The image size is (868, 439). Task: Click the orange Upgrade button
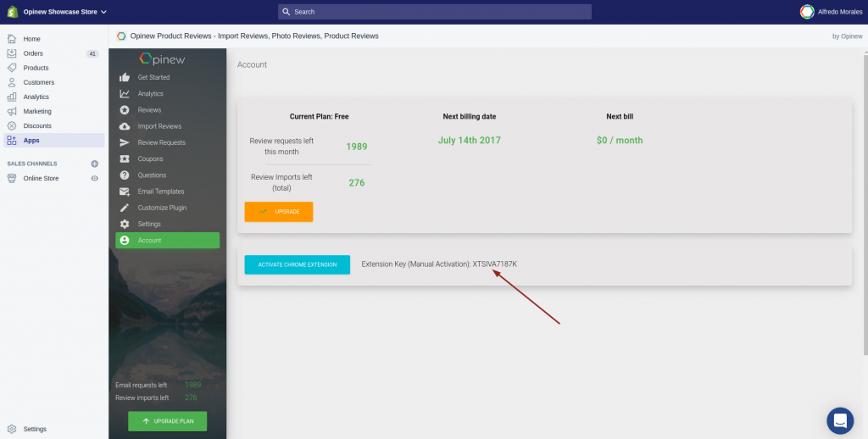pyautogui.click(x=278, y=212)
